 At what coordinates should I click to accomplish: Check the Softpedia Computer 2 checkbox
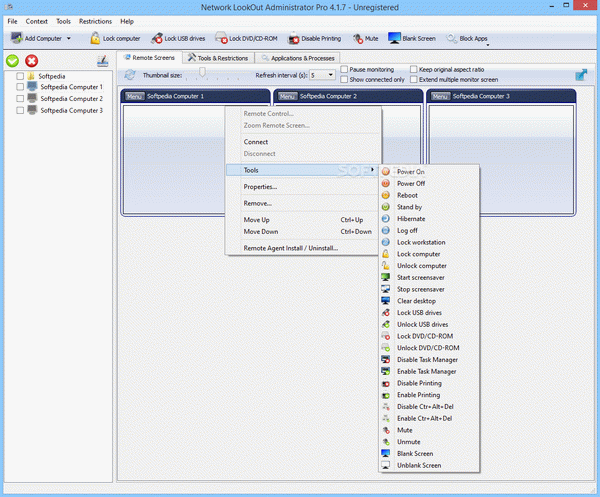tap(20, 99)
